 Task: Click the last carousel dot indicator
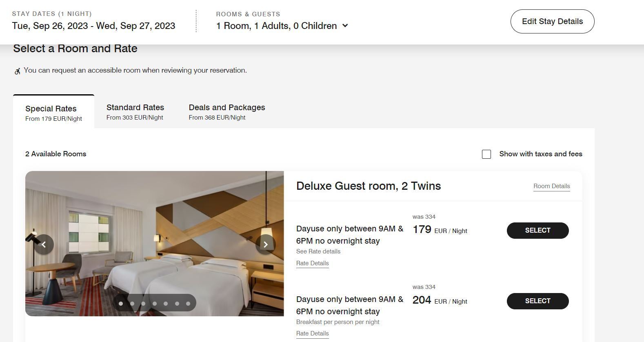[188, 304]
